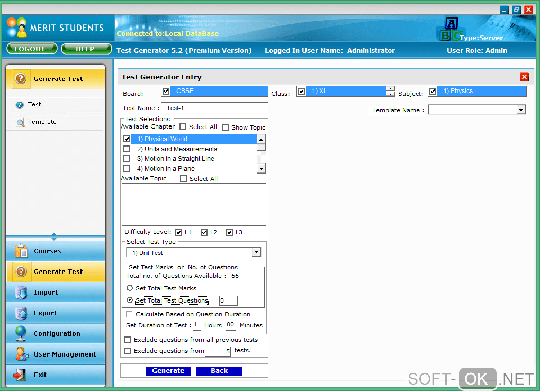The height and width of the screenshot is (392, 540).
Task: Check Motion in a Straight Line chapter
Action: [x=127, y=159]
